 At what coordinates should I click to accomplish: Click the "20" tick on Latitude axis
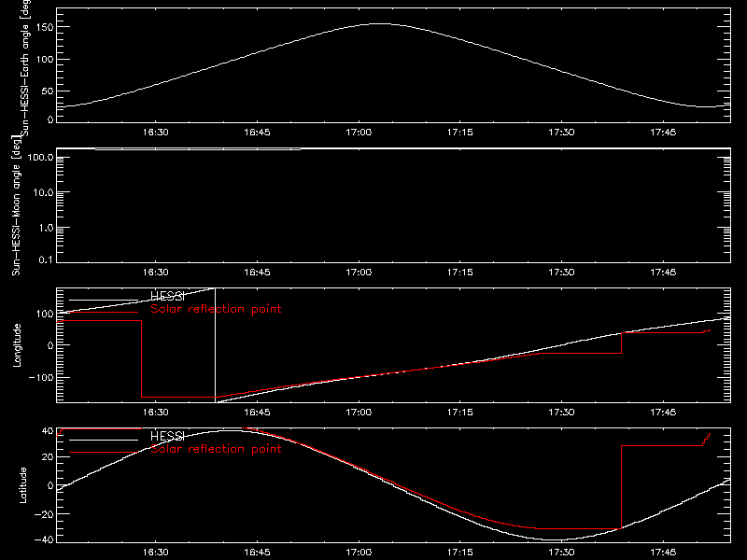coord(48,456)
